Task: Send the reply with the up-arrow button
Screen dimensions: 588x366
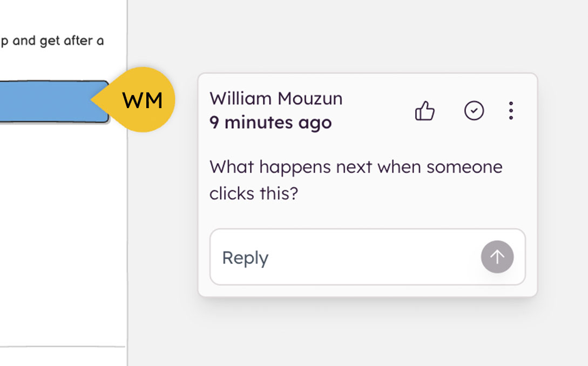Action: (x=497, y=257)
